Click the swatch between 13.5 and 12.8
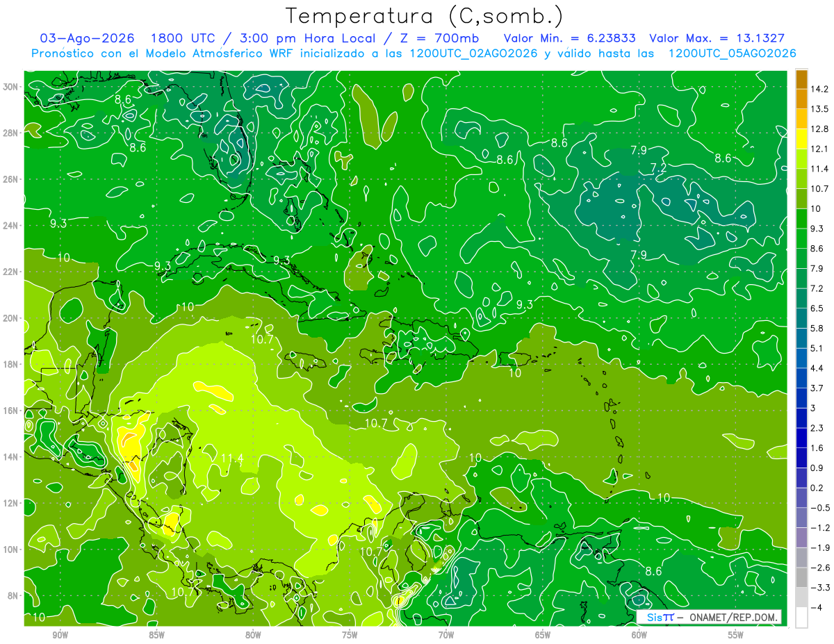Screen dimensions: 834x644 coord(801,119)
